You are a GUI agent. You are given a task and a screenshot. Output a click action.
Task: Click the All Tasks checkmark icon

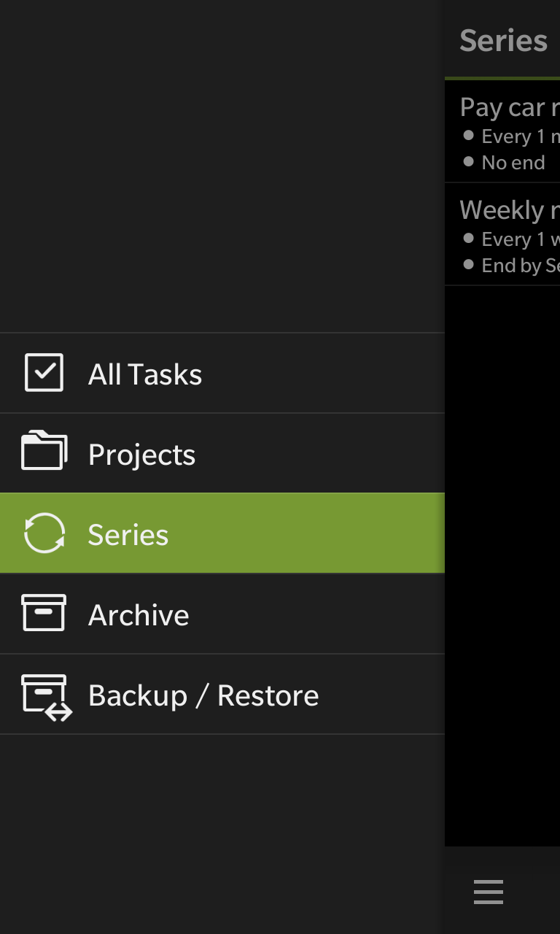pos(44,373)
